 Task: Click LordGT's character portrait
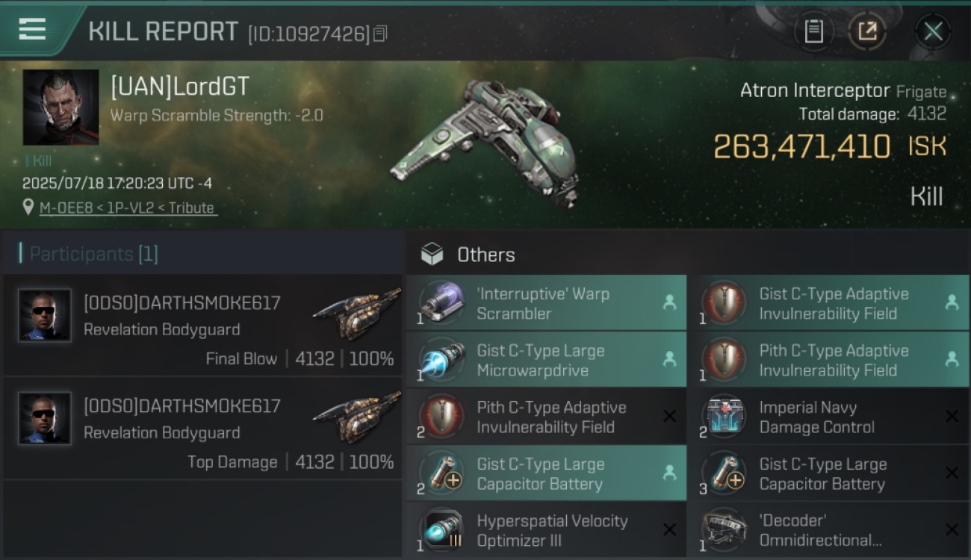pos(61,108)
